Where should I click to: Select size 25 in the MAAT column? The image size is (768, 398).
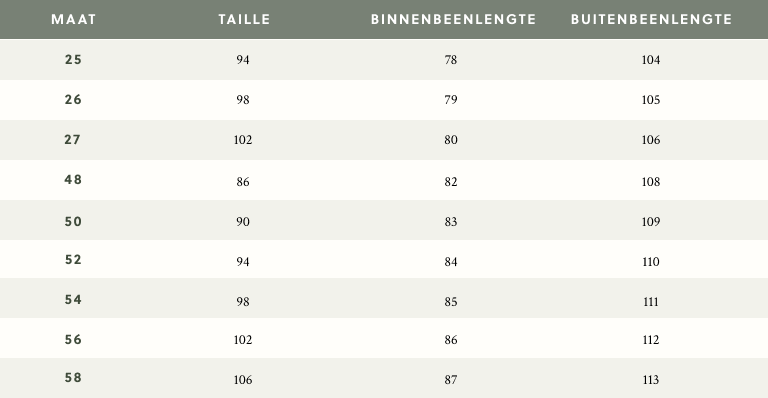(73, 60)
